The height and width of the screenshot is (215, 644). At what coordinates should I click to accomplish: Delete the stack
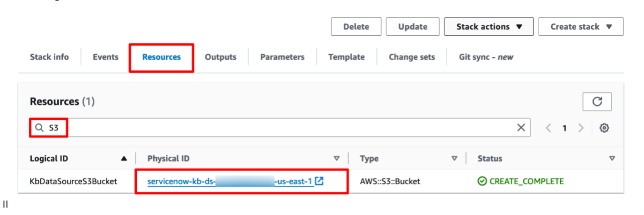click(356, 27)
